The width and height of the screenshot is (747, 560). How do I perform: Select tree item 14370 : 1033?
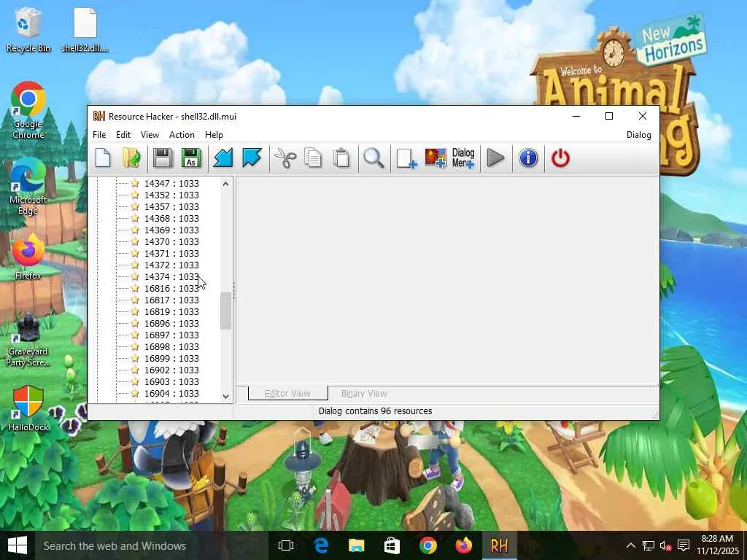pos(171,241)
